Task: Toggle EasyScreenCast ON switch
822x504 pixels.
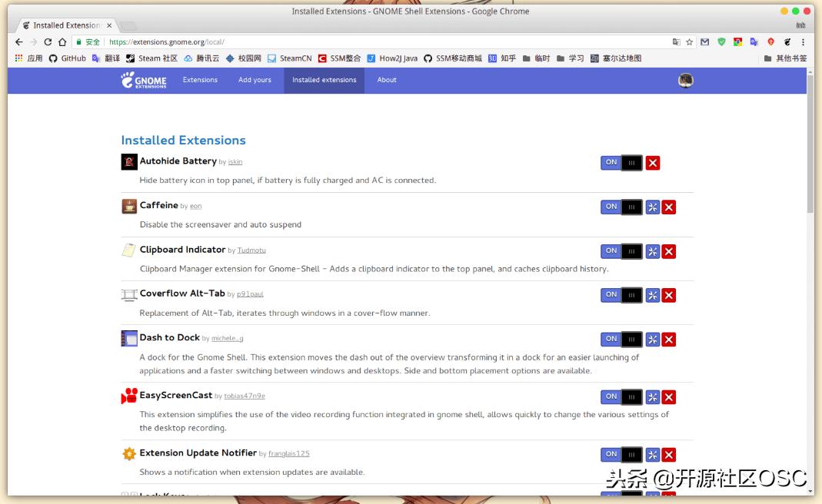Action: pyautogui.click(x=621, y=397)
